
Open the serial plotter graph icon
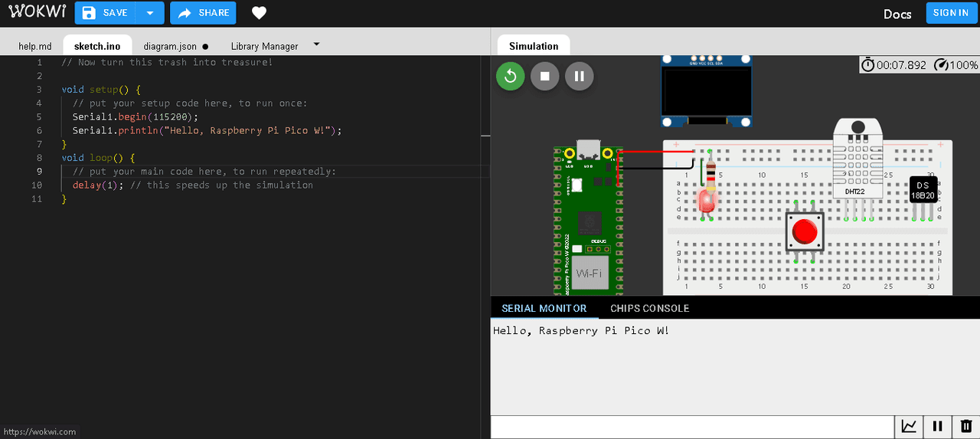[x=909, y=427]
